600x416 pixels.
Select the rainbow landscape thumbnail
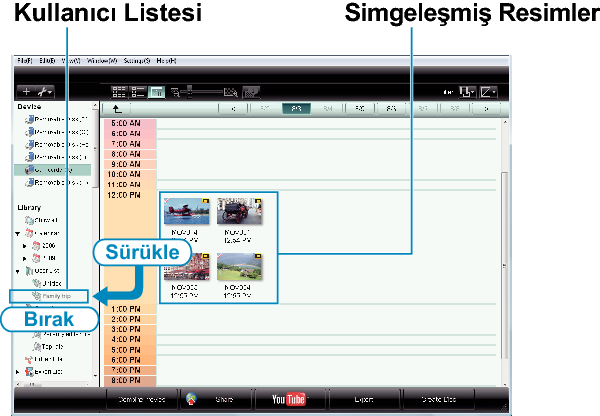239,266
